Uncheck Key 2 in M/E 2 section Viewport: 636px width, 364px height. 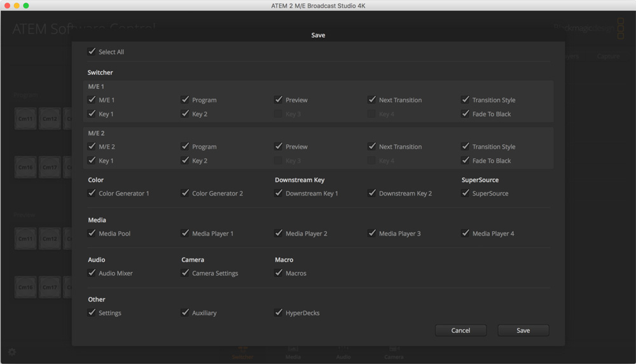tap(186, 161)
